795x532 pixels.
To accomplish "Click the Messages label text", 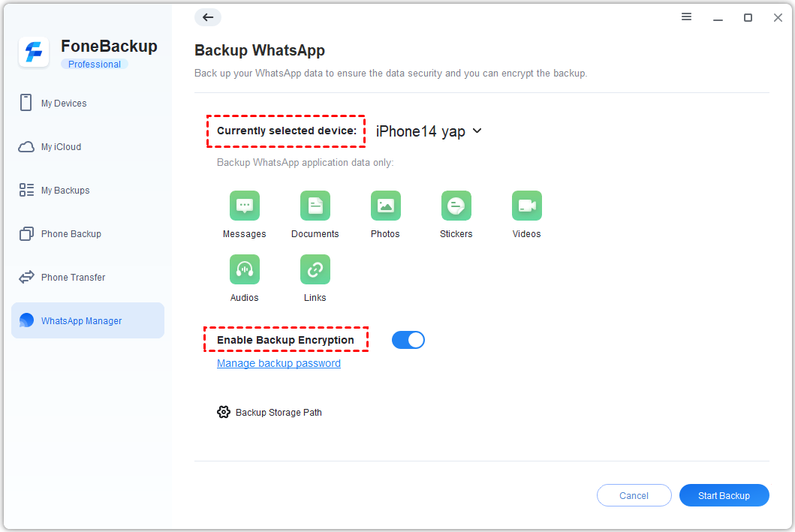I will point(245,234).
